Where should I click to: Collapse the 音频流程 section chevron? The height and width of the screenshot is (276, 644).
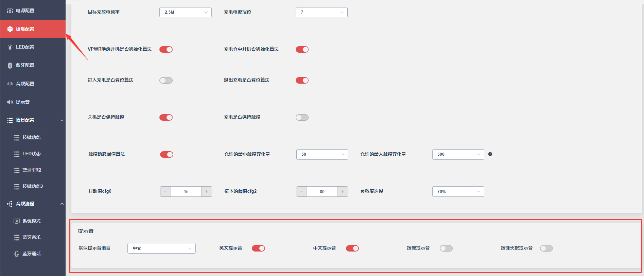[x=62, y=204]
